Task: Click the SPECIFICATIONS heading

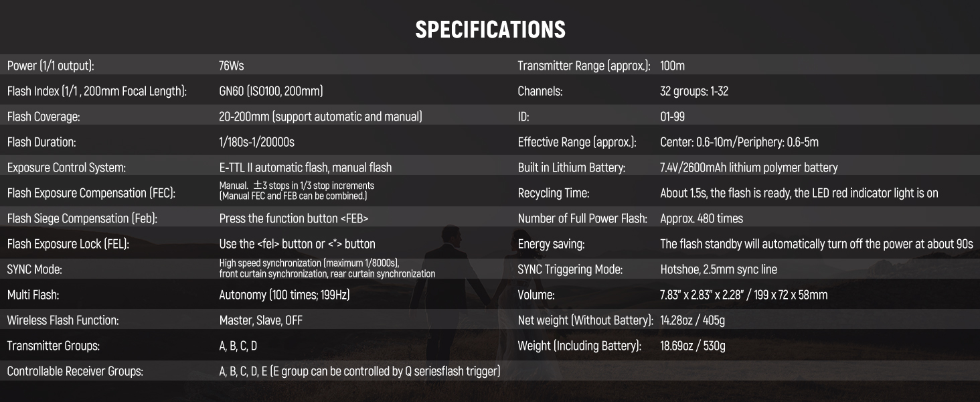Action: pyautogui.click(x=490, y=29)
